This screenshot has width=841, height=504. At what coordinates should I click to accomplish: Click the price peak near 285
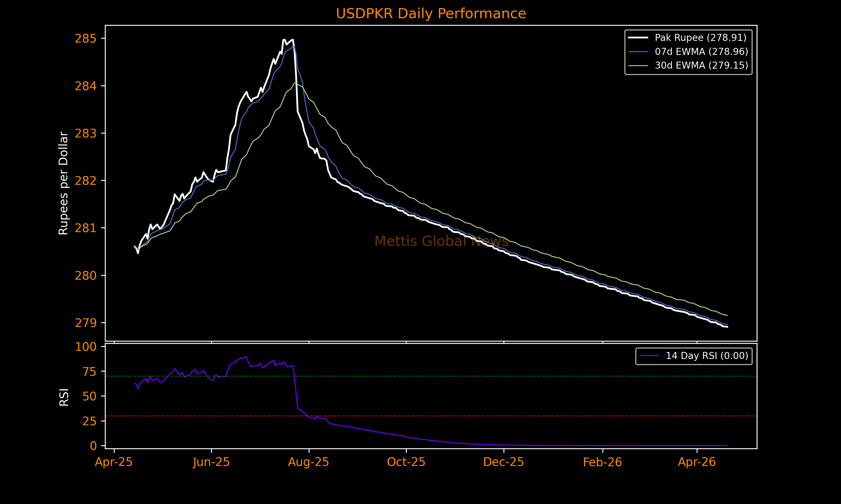292,40
